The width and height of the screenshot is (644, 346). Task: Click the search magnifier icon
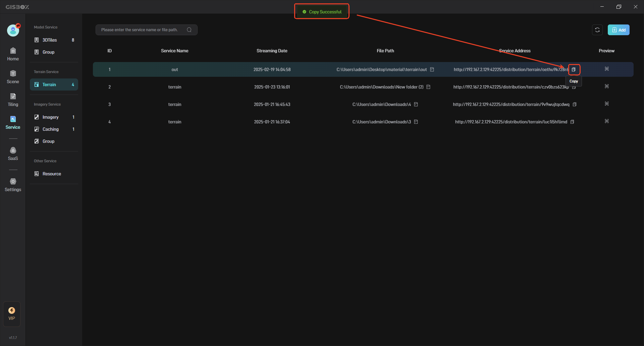point(189,30)
